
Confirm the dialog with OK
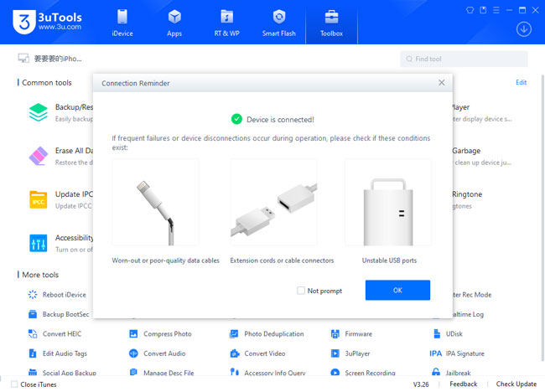click(x=397, y=290)
